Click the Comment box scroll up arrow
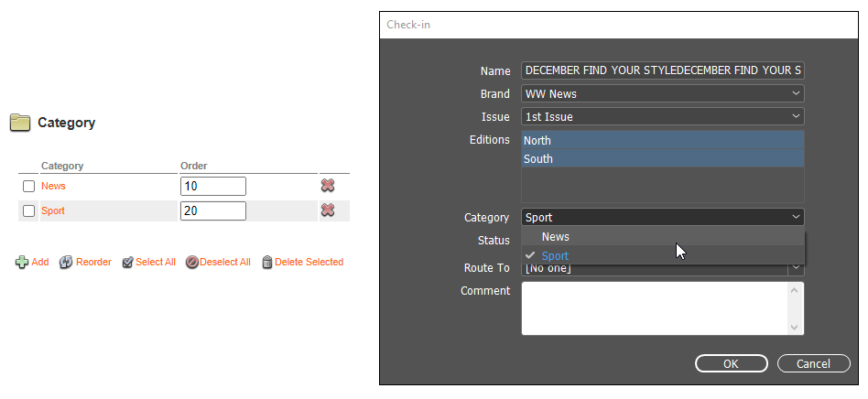 point(795,289)
